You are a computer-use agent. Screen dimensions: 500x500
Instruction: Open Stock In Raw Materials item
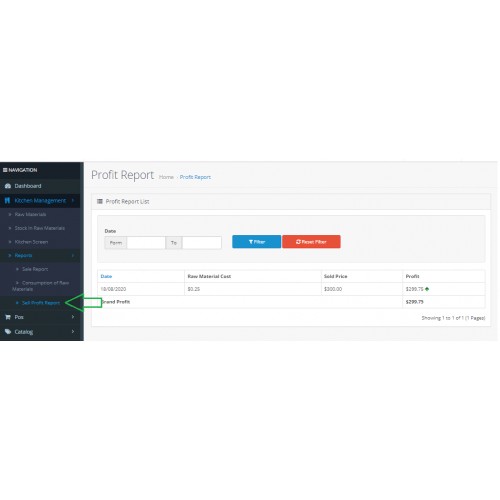40,228
